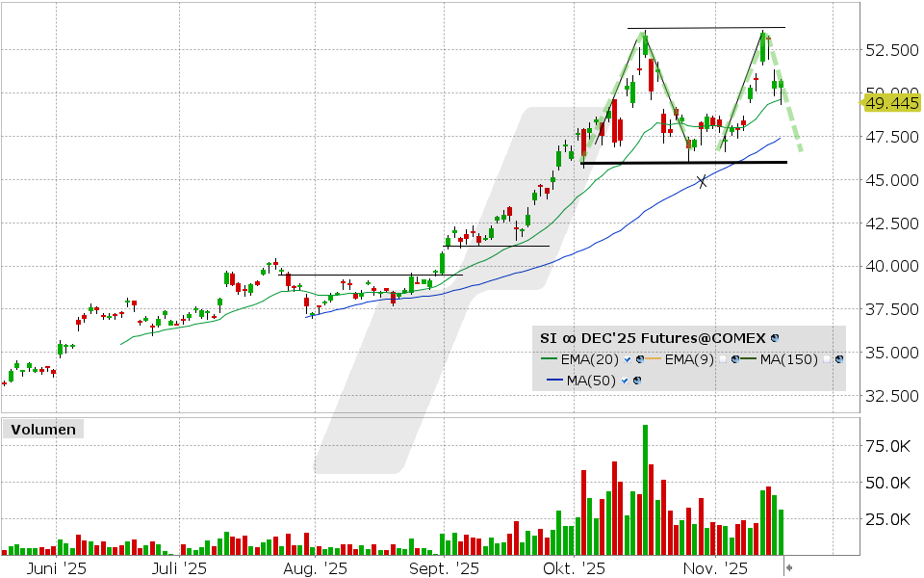Screen dimensions: 924x578
Task: Open the EMA(20) configuration icon
Action: coord(639,360)
